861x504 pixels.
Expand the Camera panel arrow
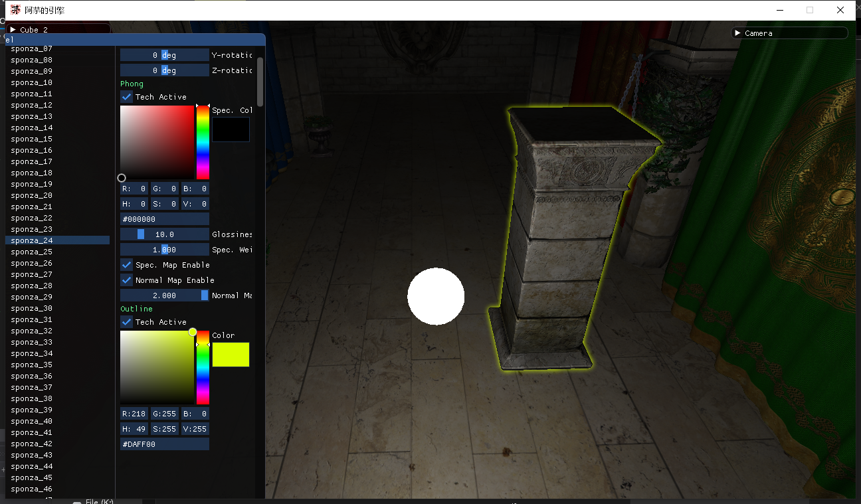tap(737, 33)
